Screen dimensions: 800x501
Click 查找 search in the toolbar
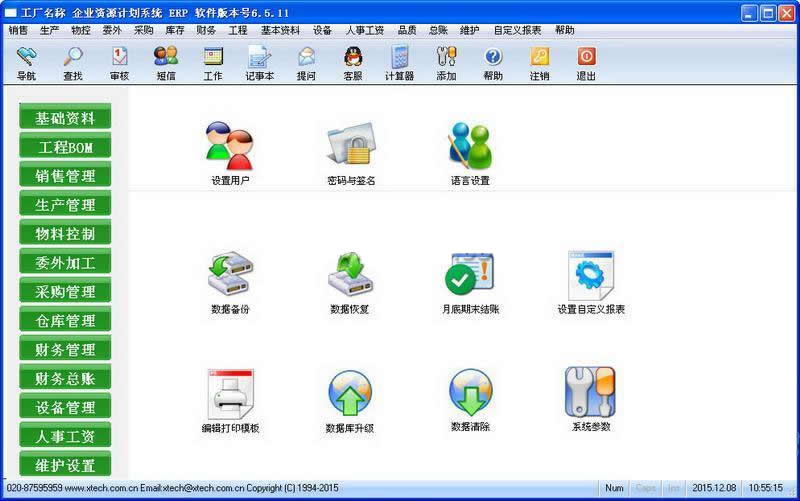click(x=73, y=63)
